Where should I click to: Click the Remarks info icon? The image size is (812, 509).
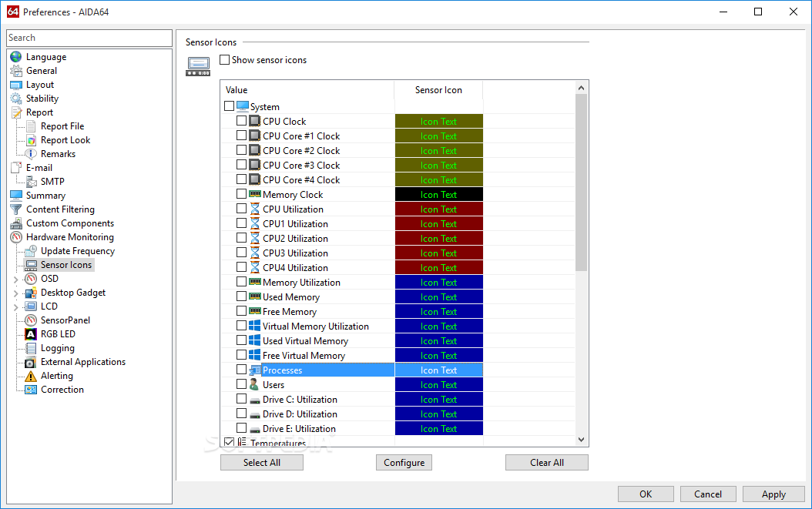tap(31, 154)
